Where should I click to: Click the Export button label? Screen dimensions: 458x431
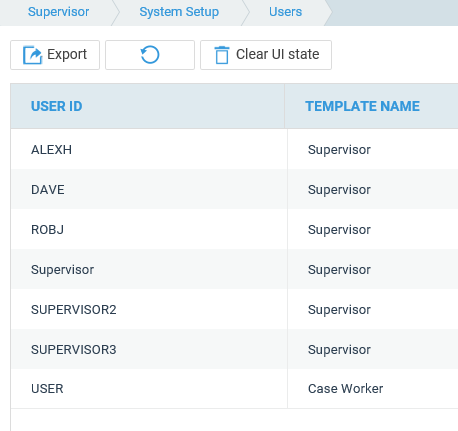coord(67,54)
